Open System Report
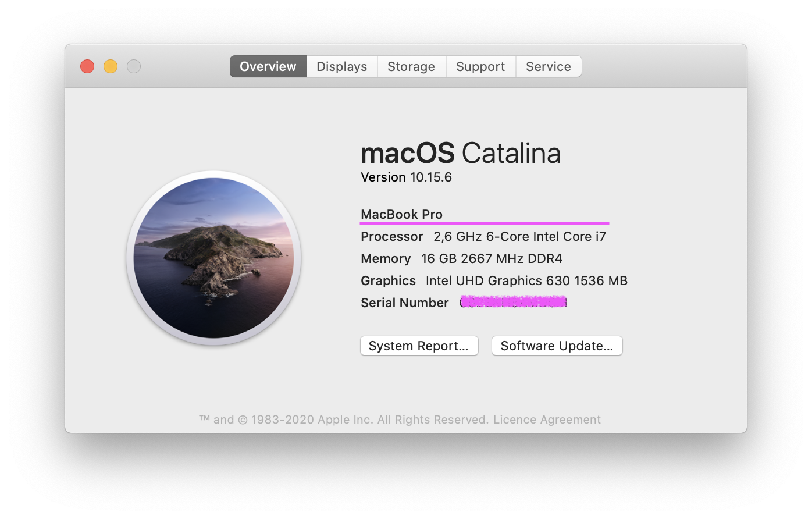This screenshot has height=519, width=812. tap(419, 345)
